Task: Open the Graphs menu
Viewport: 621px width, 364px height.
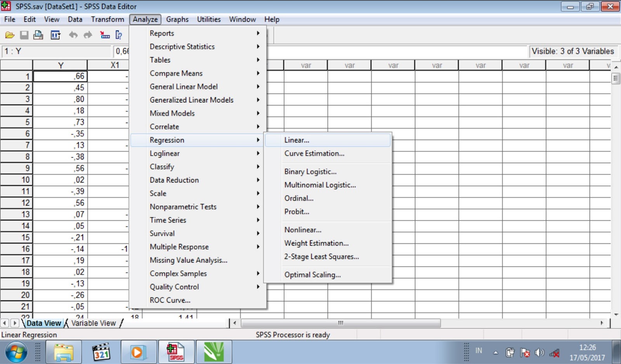Action: tap(177, 19)
